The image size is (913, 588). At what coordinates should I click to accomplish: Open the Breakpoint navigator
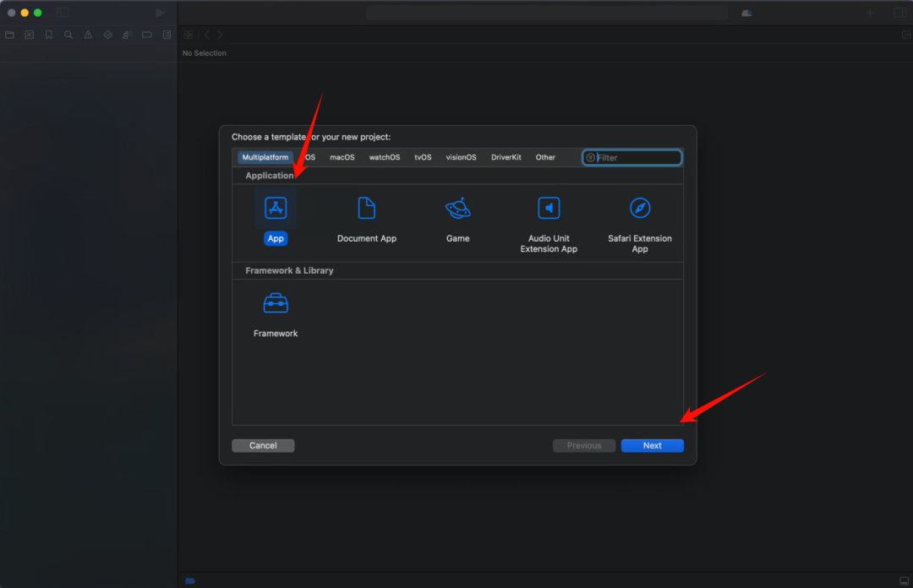click(x=147, y=35)
